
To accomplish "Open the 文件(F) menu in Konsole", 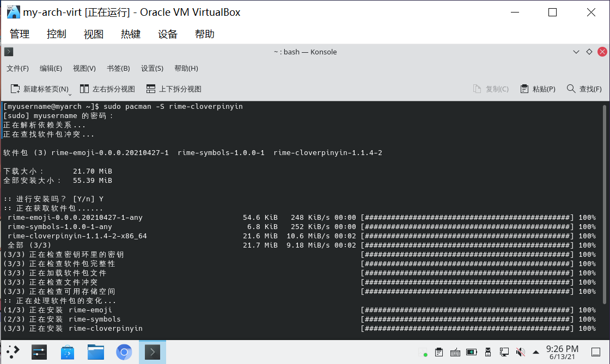I will point(17,68).
